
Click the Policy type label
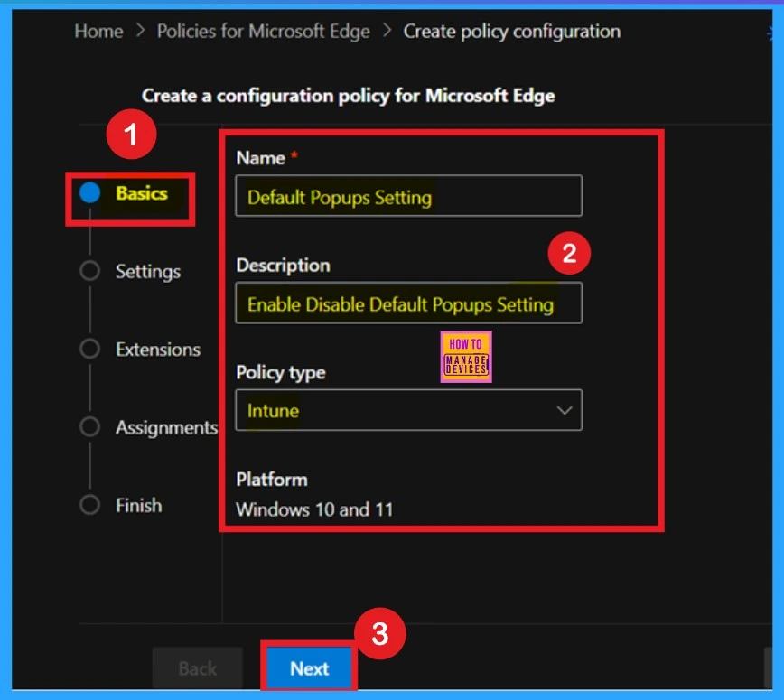pyautogui.click(x=281, y=373)
